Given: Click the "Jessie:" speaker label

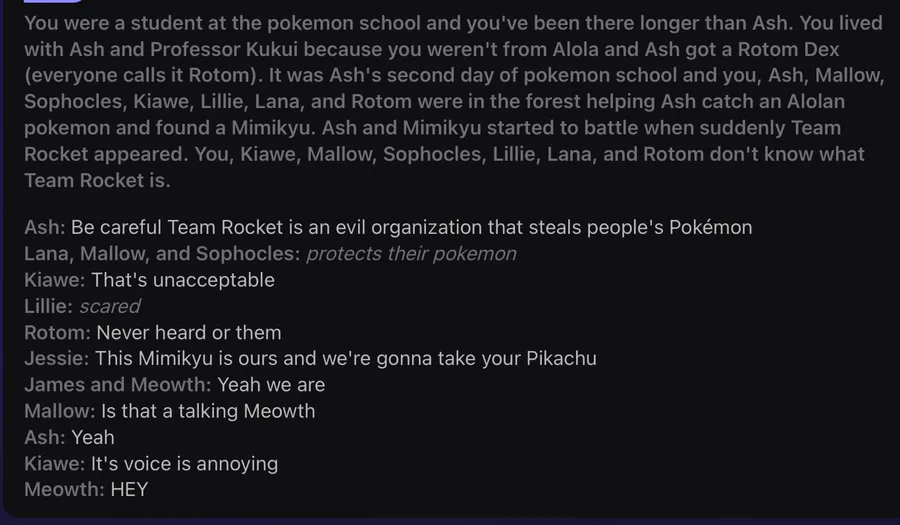Looking at the screenshot, I should tap(57, 358).
